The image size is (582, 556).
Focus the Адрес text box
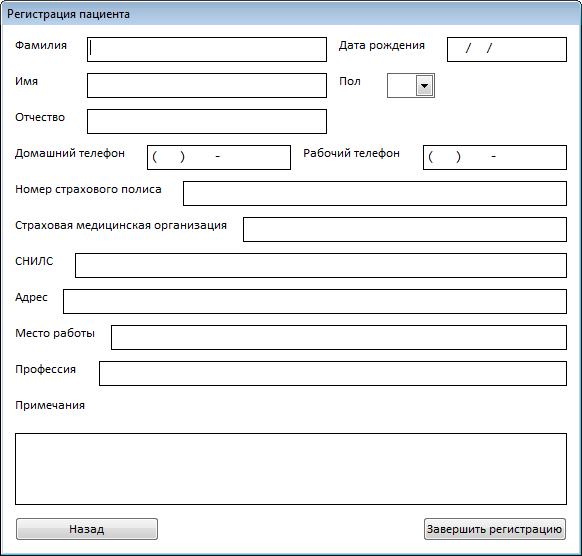coord(315,301)
